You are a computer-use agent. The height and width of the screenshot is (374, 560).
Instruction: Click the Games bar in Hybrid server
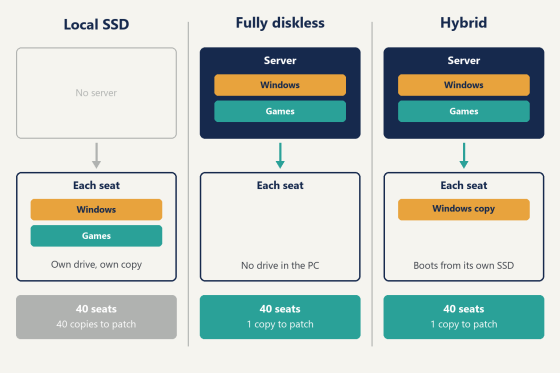tap(464, 111)
